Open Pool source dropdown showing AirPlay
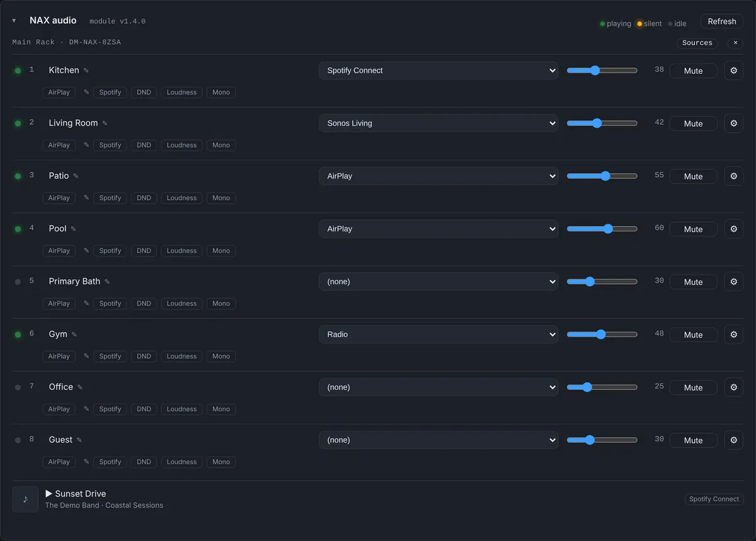This screenshot has height=541, width=756. [438, 229]
